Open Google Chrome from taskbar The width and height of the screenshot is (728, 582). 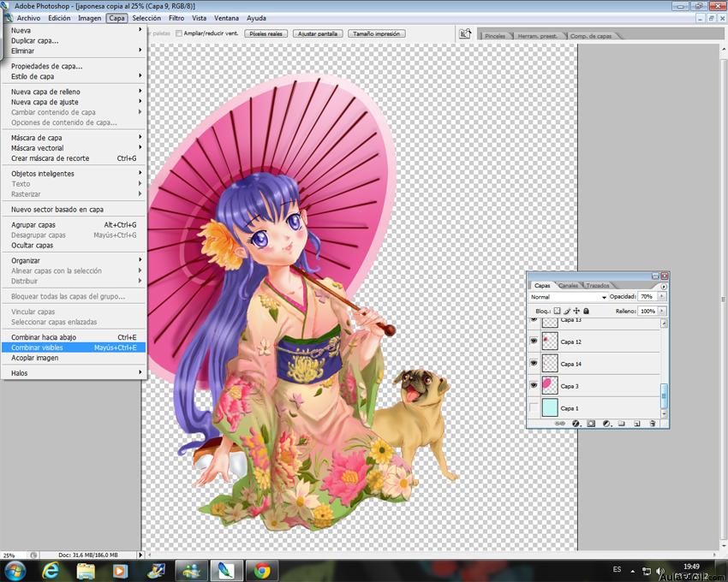(262, 570)
